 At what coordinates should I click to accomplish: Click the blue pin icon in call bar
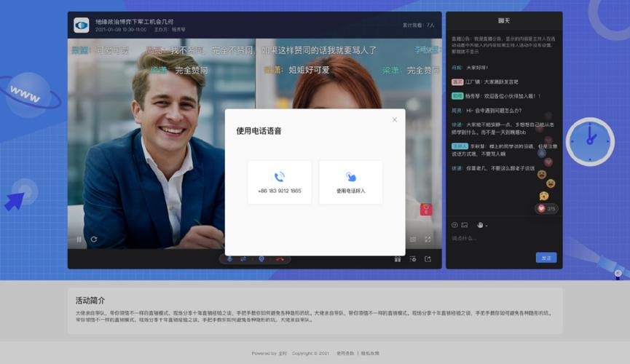261,259
